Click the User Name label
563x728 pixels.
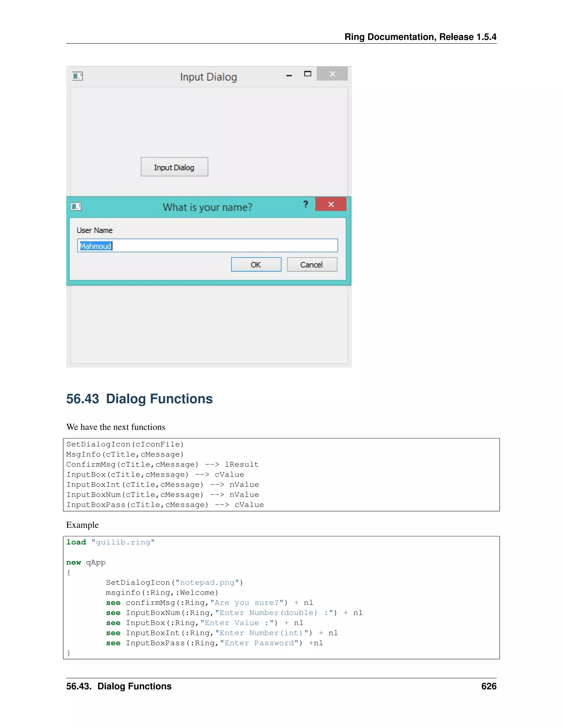(94, 230)
